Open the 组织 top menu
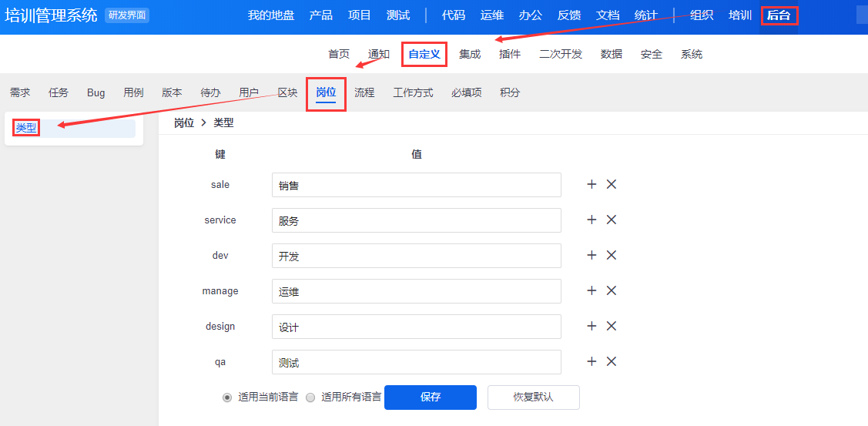868x426 pixels. [x=702, y=15]
